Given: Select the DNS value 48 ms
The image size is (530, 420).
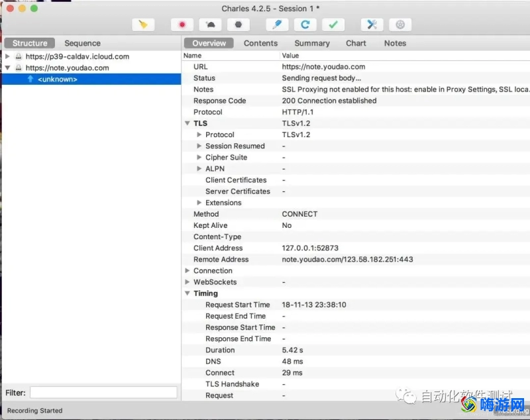Looking at the screenshot, I should coord(292,362).
